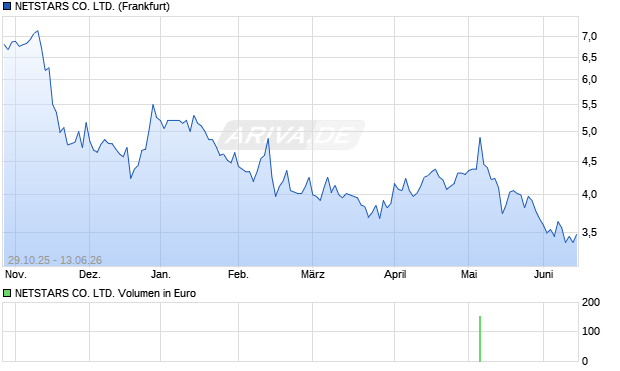Click the 5,0 price axis value
Viewport: 620px width, 371px height.
click(589, 131)
